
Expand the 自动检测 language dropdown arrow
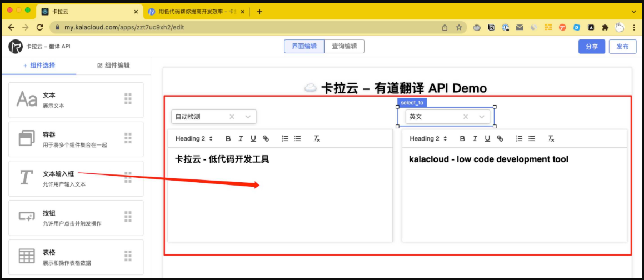click(x=248, y=117)
